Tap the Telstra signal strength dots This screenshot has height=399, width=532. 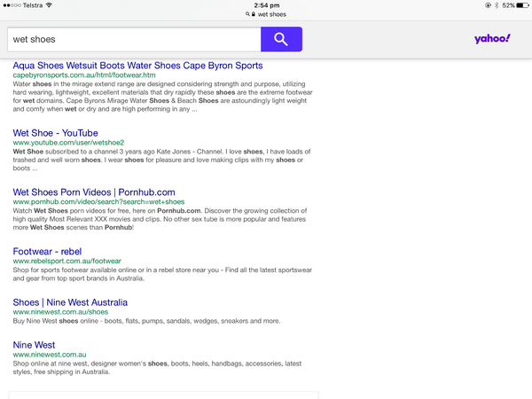[x=12, y=5]
